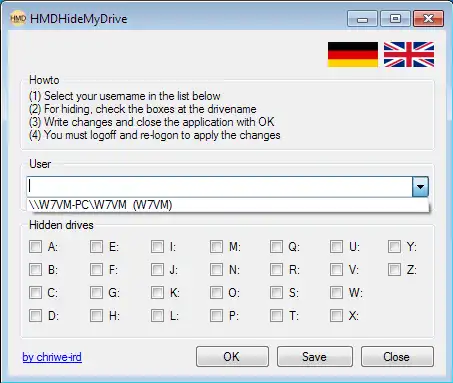Click the Close button at bottom
453x383 pixels.
pos(397,357)
